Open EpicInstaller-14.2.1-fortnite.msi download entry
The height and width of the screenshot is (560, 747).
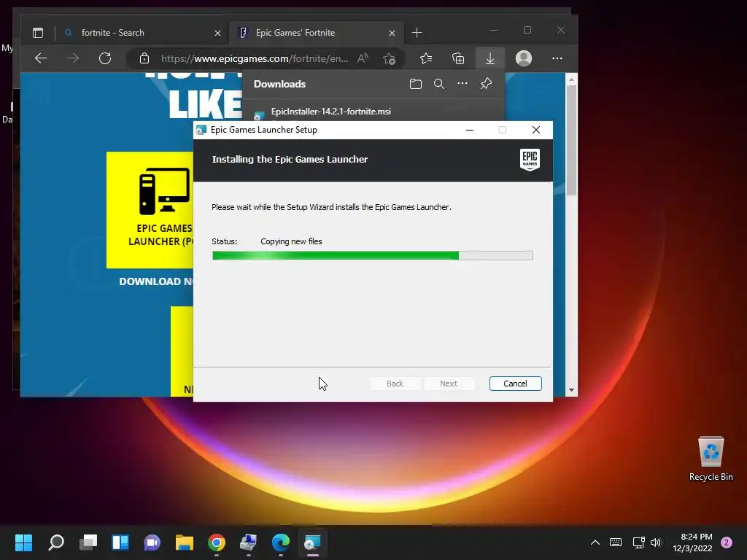tap(330, 112)
